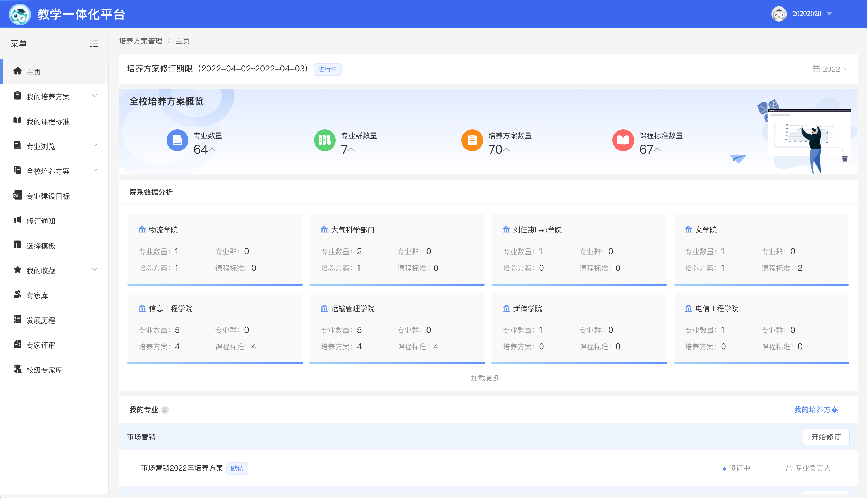
Task: Click the 我的专业 count badge 2
Action: (165, 410)
